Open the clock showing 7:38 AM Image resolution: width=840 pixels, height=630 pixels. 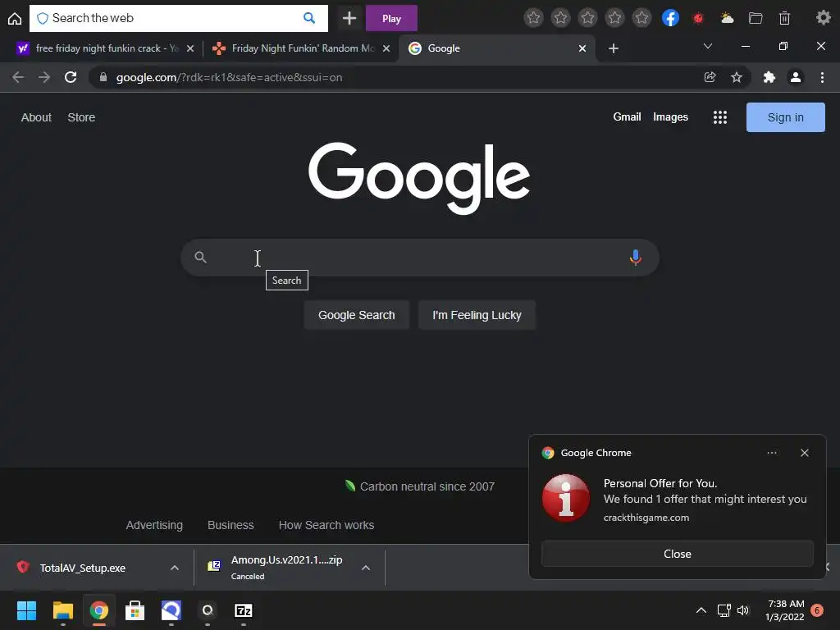(x=785, y=610)
